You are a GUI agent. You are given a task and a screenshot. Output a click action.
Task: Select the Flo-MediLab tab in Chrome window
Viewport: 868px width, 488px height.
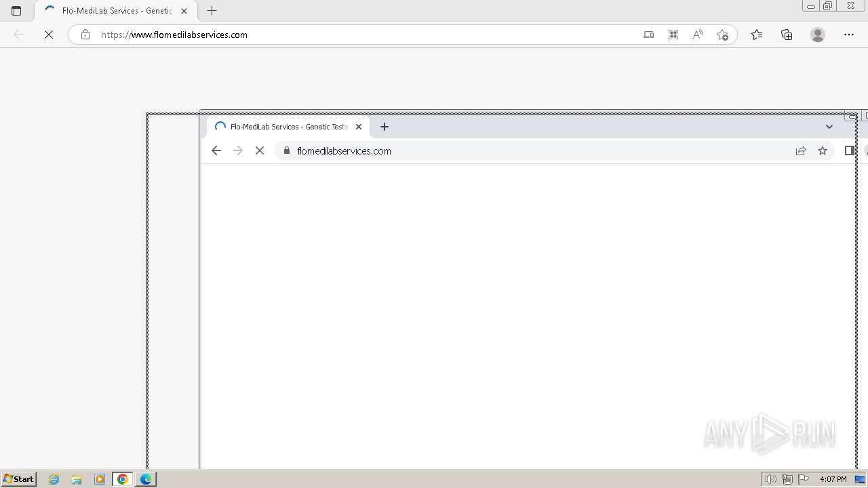point(289,127)
